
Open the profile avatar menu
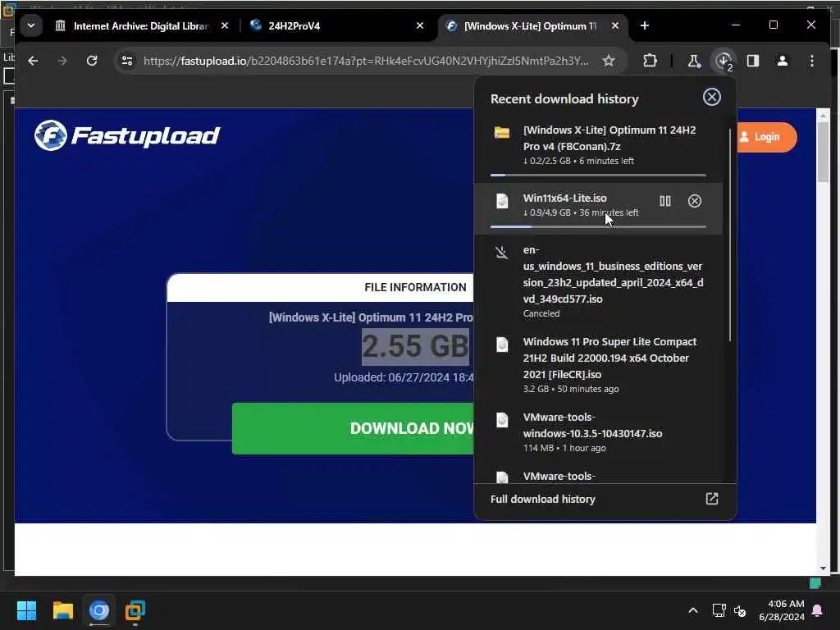[x=782, y=61]
